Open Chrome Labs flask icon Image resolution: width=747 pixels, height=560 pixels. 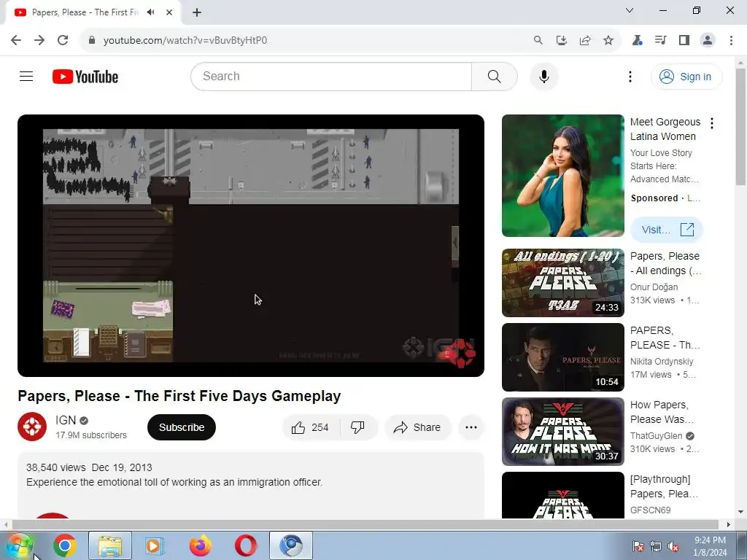(x=637, y=40)
